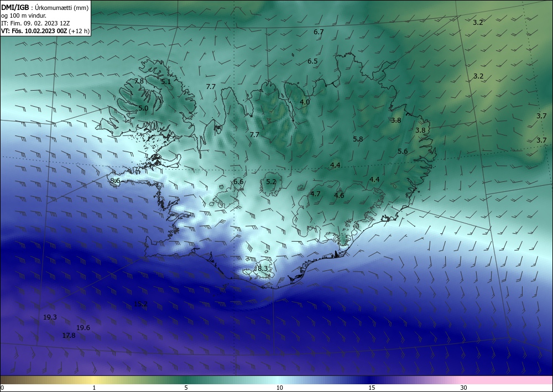Click the 'og 100 m vindur.' legend line
Screen dimensions: 553x392
click(24, 15)
